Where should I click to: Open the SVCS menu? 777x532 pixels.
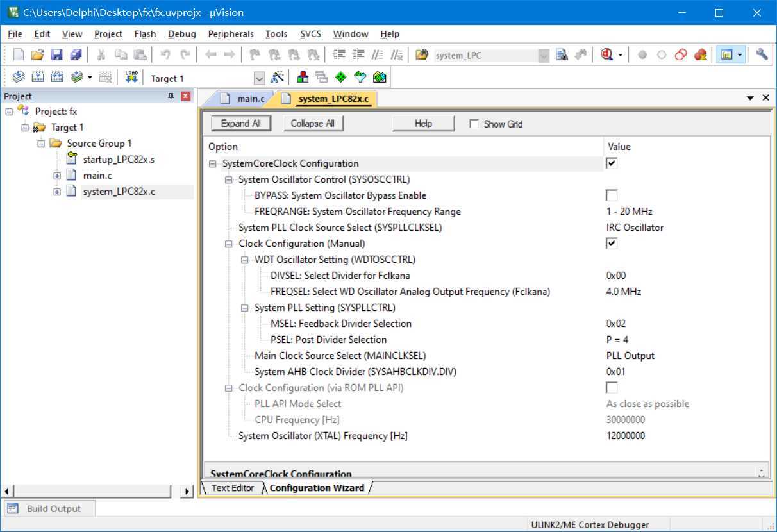(311, 34)
